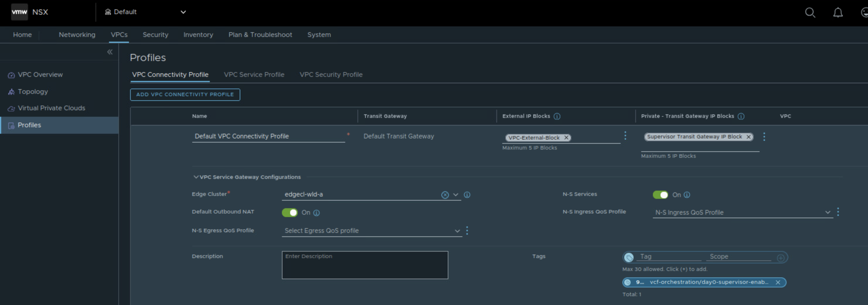Viewport: 868px width, 305px height.
Task: Open the search magnifier icon
Action: point(810,13)
